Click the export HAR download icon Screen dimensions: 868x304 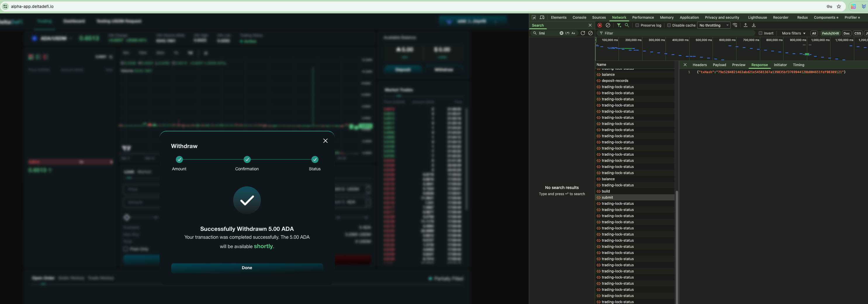[754, 25]
